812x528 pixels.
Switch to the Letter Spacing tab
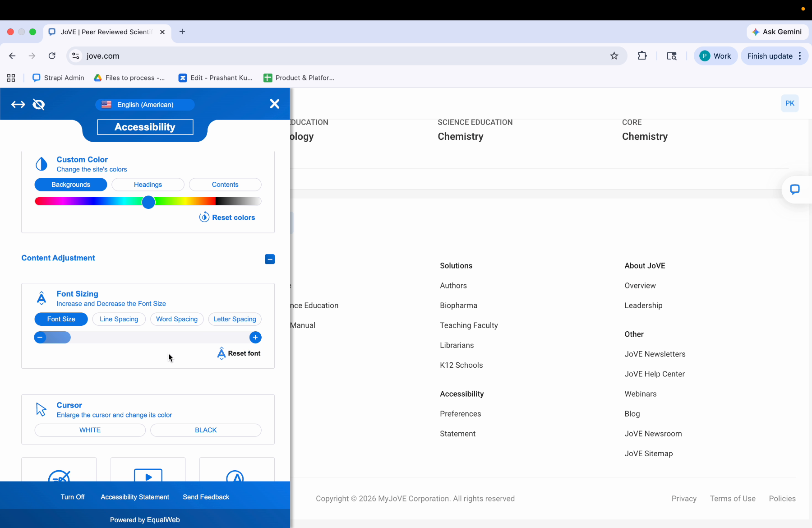(235, 319)
